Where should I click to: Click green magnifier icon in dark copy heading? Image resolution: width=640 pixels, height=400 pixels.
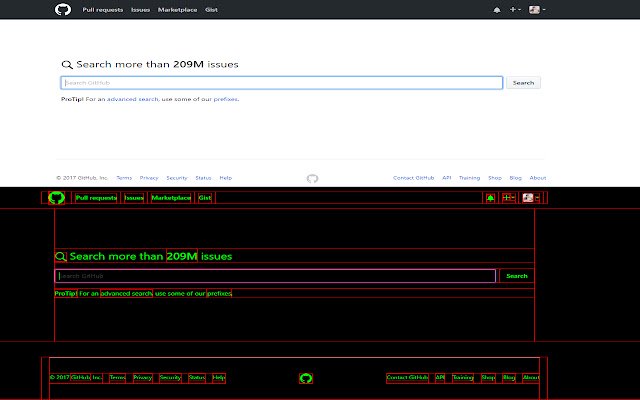pos(60,257)
